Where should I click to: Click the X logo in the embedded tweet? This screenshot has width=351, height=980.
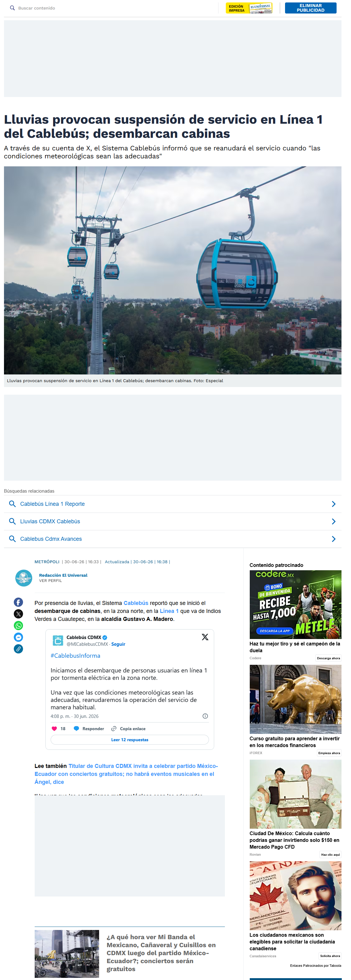[205, 637]
